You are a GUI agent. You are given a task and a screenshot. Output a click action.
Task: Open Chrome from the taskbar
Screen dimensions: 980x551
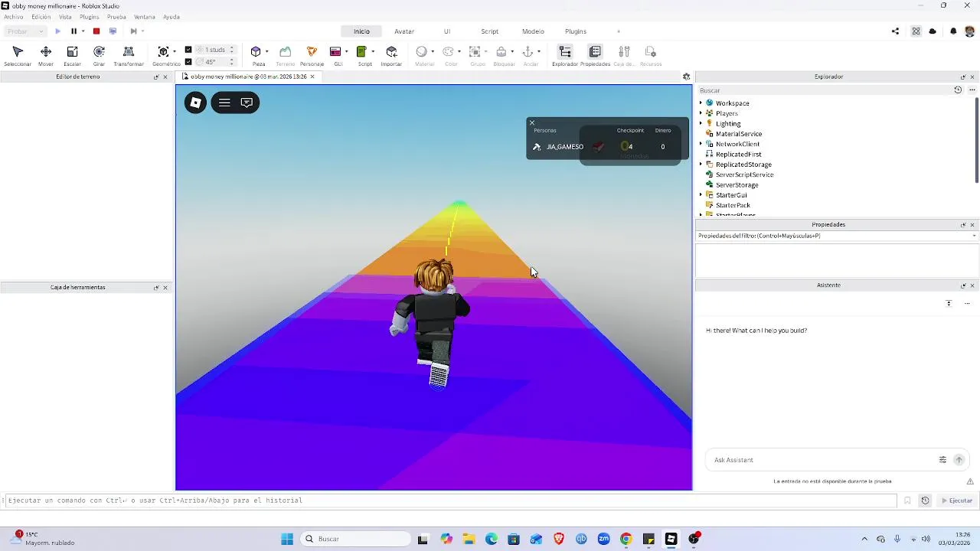(x=626, y=539)
